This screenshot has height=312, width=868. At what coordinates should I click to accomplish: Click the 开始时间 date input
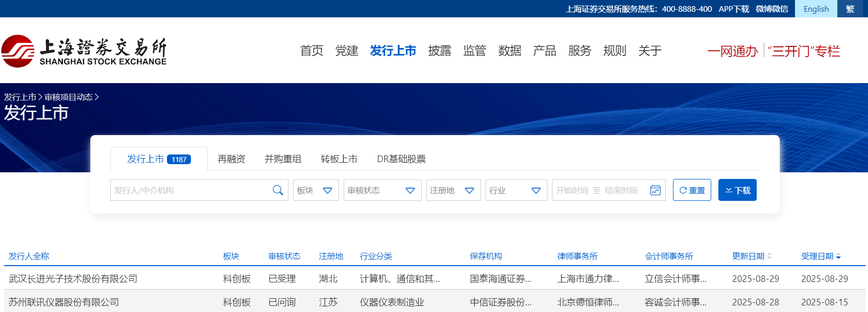pyautogui.click(x=572, y=190)
